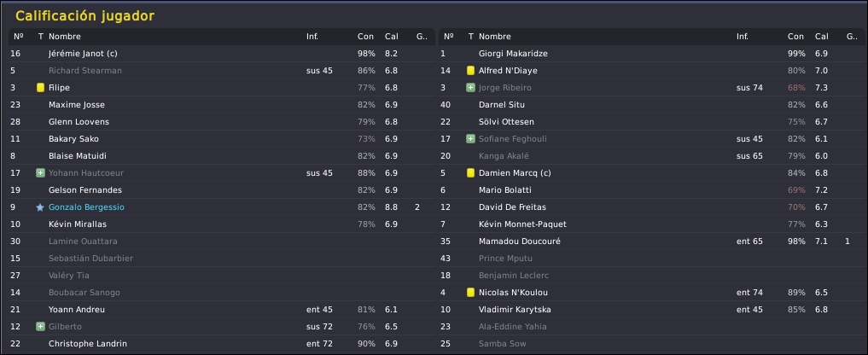
Task: Select Giorgi Makaridze goalkeeper row
Action: [652, 54]
